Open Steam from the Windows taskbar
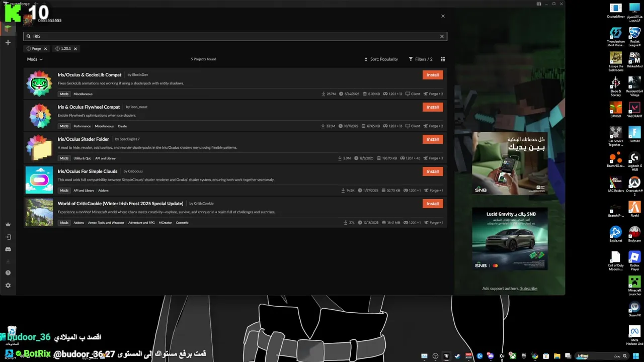This screenshot has width=644, height=362. click(457, 356)
